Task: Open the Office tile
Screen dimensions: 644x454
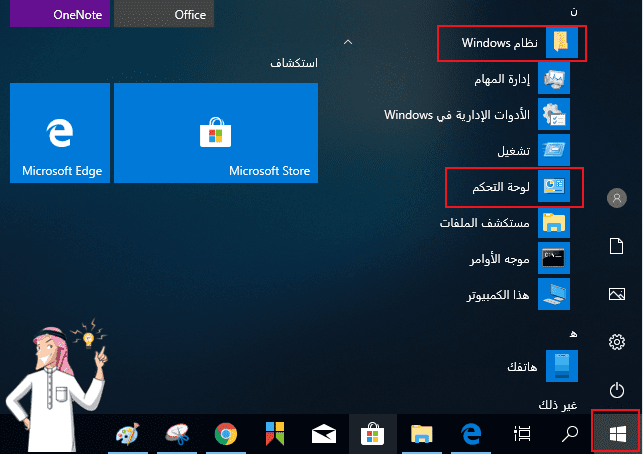Action: pyautogui.click(x=164, y=14)
